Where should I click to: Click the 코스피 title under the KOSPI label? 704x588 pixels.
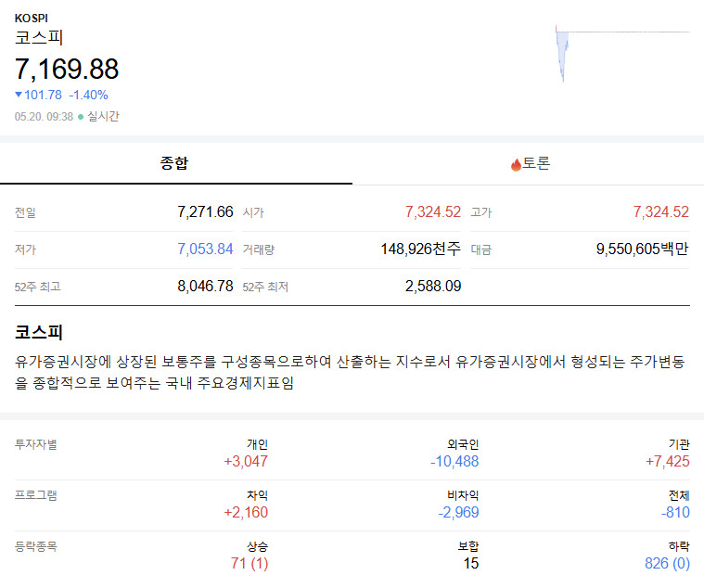pyautogui.click(x=39, y=37)
